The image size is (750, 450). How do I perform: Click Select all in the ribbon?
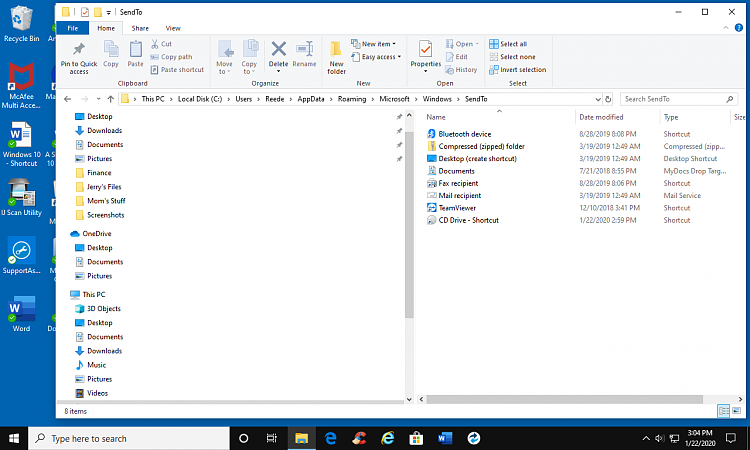click(512, 44)
